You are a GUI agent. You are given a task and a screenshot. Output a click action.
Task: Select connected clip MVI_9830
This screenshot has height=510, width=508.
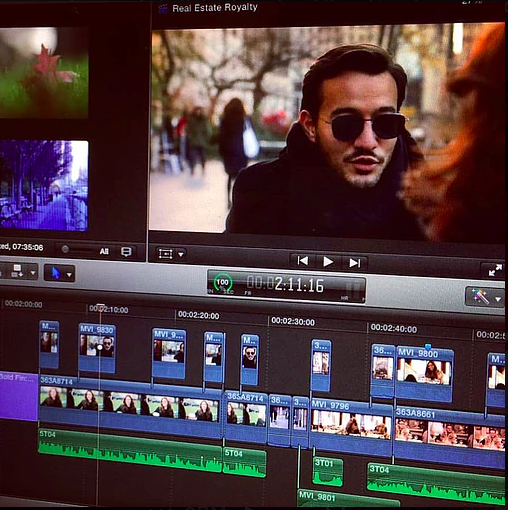pos(97,348)
